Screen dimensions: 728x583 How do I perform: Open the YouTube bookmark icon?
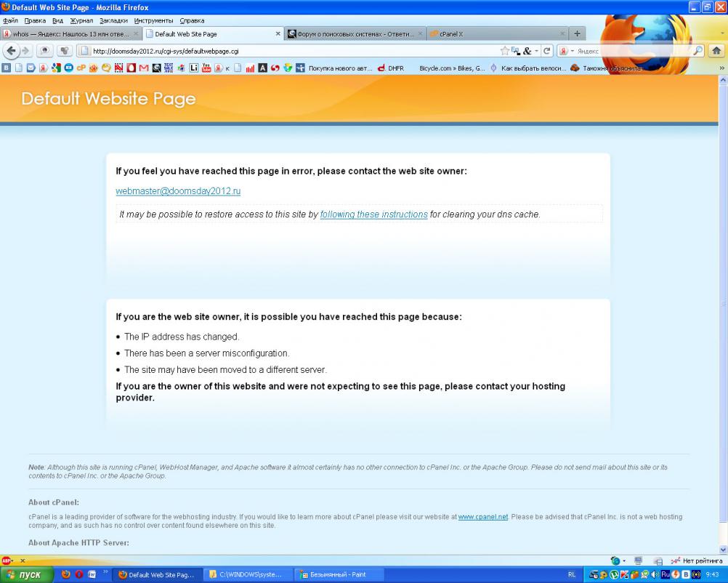206,68
